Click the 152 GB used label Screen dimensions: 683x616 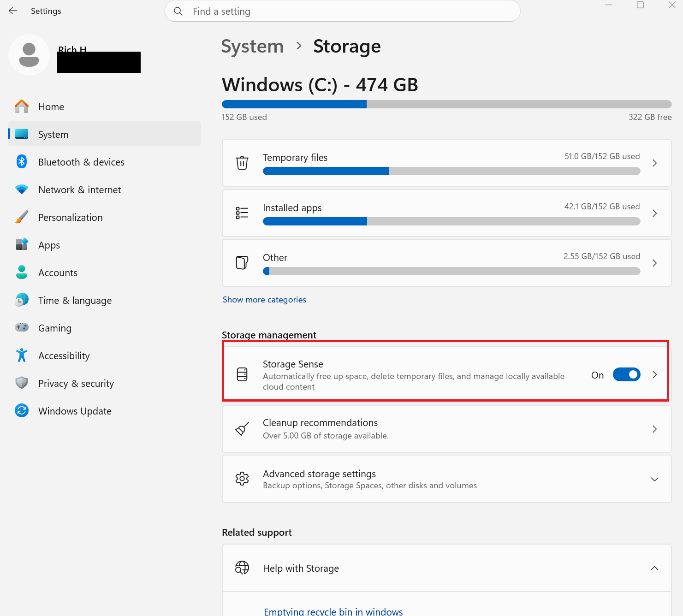pyautogui.click(x=244, y=117)
